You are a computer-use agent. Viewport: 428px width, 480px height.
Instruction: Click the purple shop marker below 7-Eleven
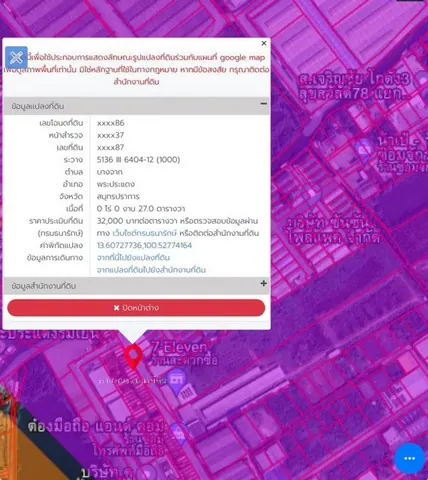pyautogui.click(x=177, y=380)
